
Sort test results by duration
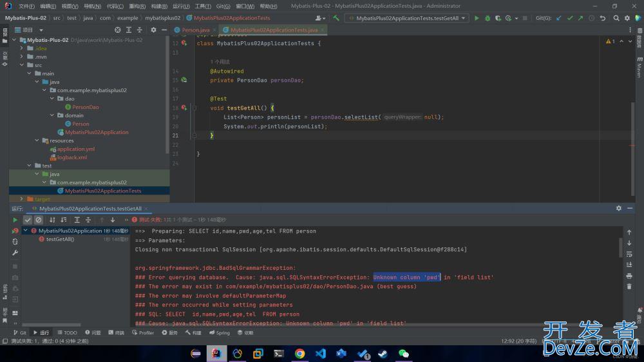click(x=64, y=220)
